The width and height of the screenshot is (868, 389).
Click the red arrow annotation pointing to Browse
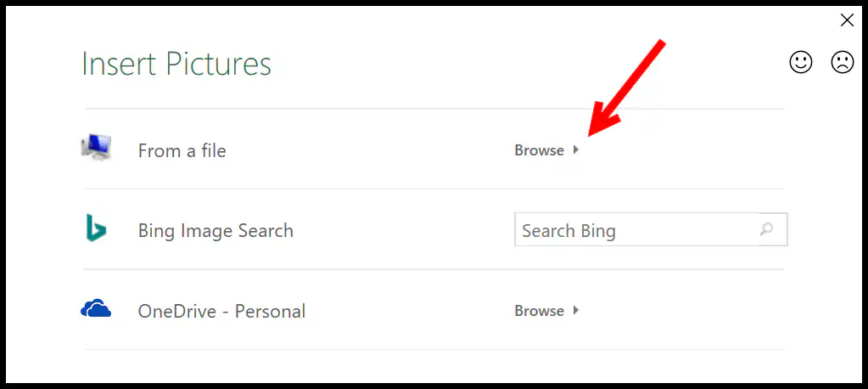[627, 87]
